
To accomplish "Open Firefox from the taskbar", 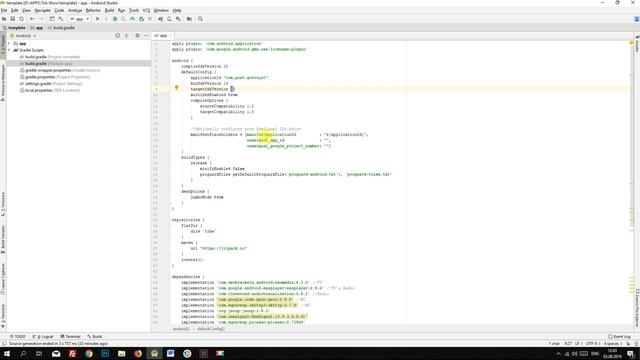I will click(x=138, y=353).
